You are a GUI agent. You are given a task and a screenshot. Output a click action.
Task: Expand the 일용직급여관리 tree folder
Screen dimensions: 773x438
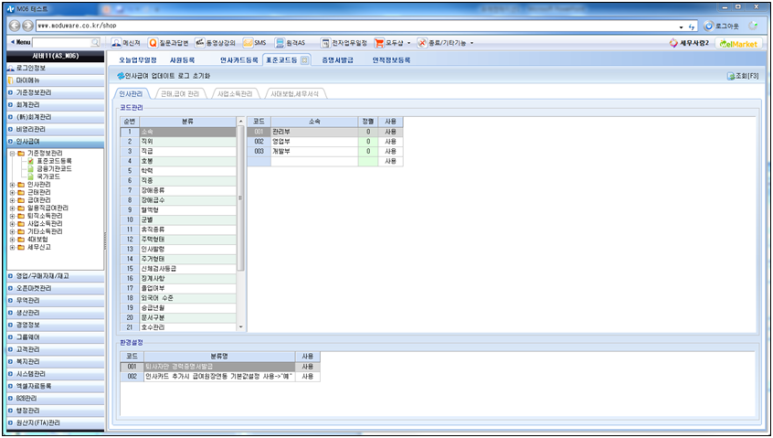(x=12, y=208)
